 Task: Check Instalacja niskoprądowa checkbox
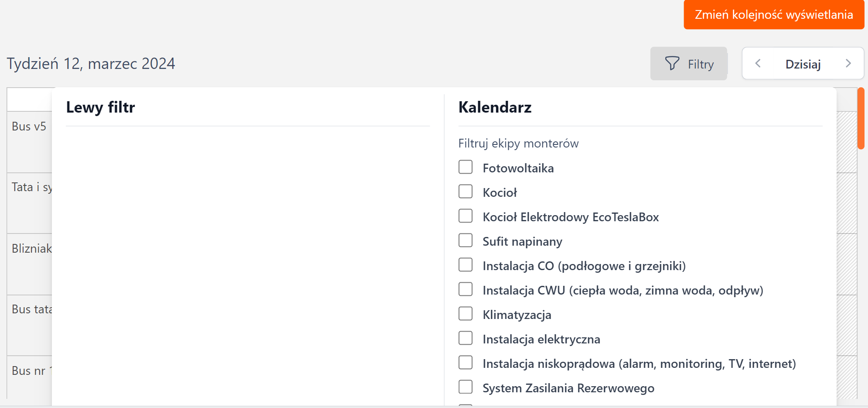click(x=466, y=363)
